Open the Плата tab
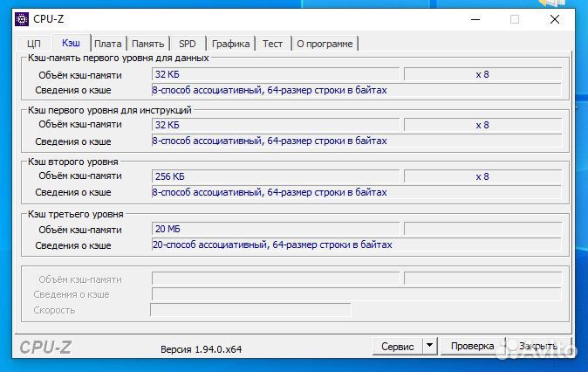588x372 pixels. (x=108, y=44)
